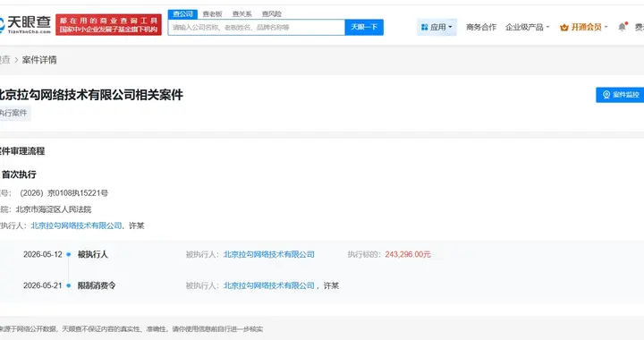
Task: Open company link in the 2026-05-12 row
Action: tap(268, 255)
